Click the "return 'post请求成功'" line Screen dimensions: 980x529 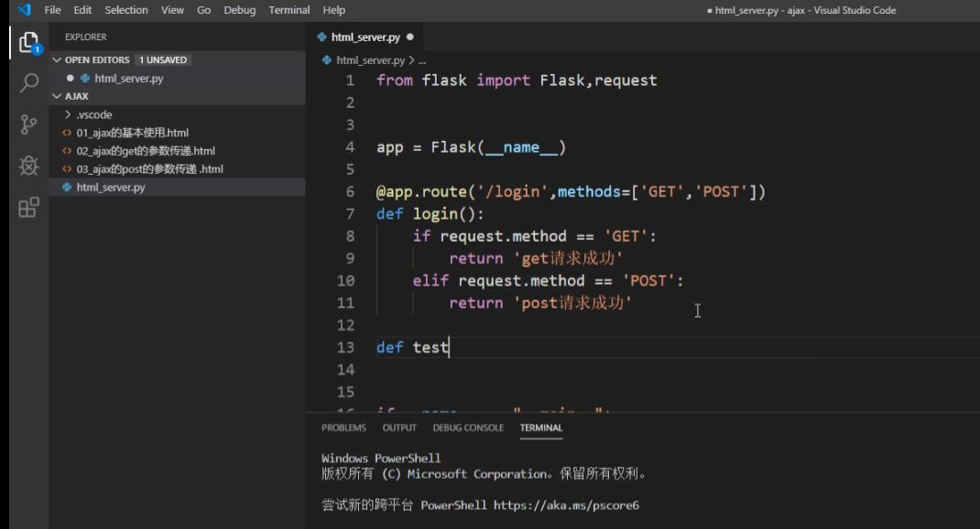click(540, 303)
